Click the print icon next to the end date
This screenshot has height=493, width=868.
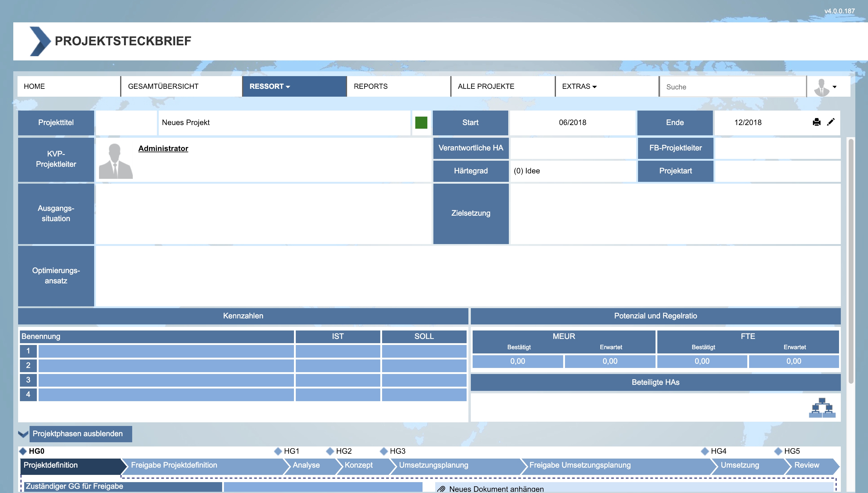(x=816, y=122)
